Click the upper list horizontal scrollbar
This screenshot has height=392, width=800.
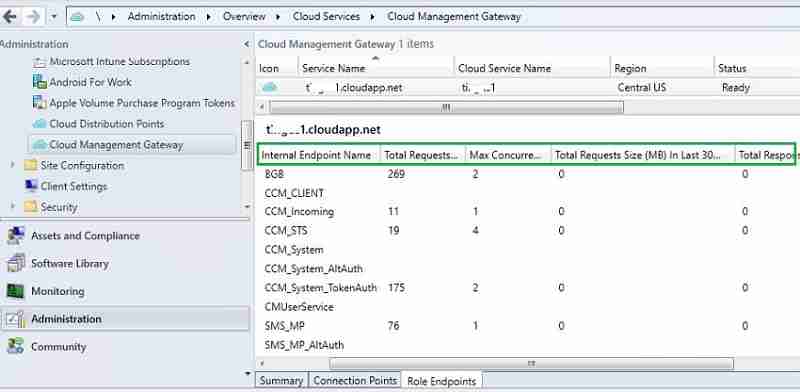(446, 107)
